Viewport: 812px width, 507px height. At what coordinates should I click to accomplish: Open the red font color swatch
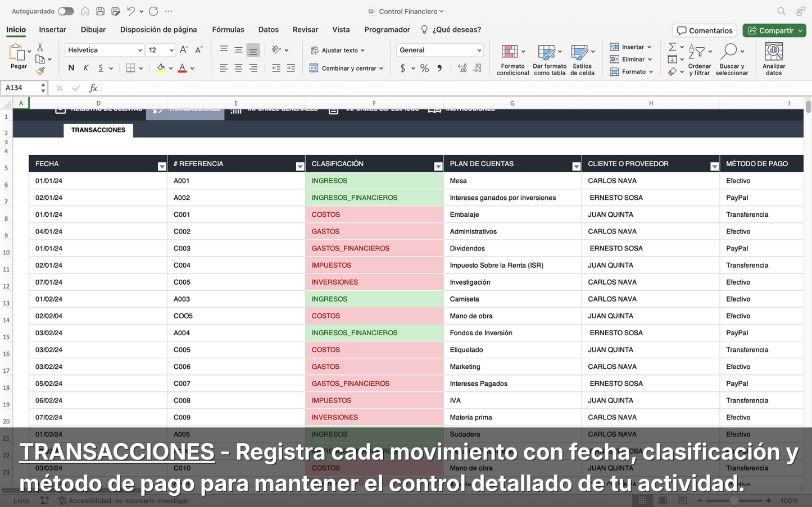point(182,68)
